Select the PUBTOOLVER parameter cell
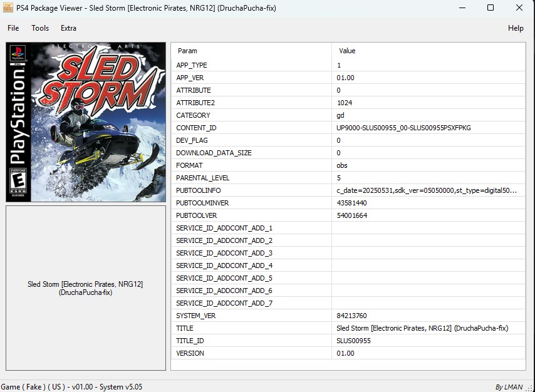 (x=251, y=215)
